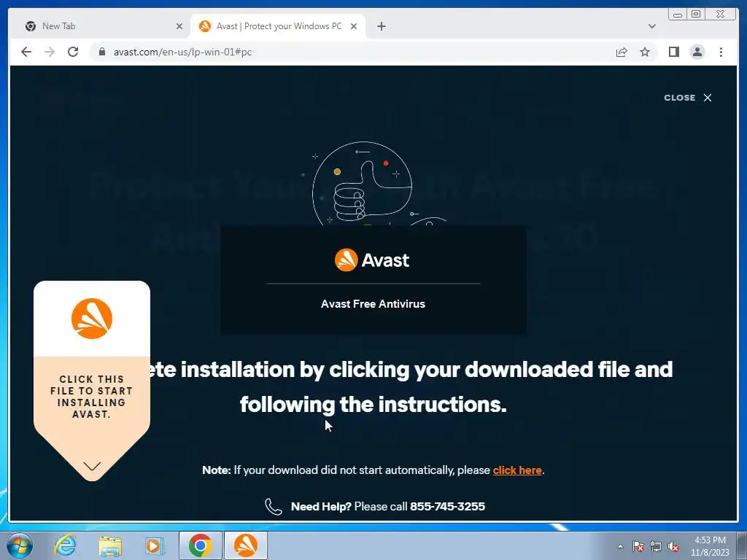The height and width of the screenshot is (560, 747).
Task: Click the Avast logo in center panel
Action: [372, 260]
